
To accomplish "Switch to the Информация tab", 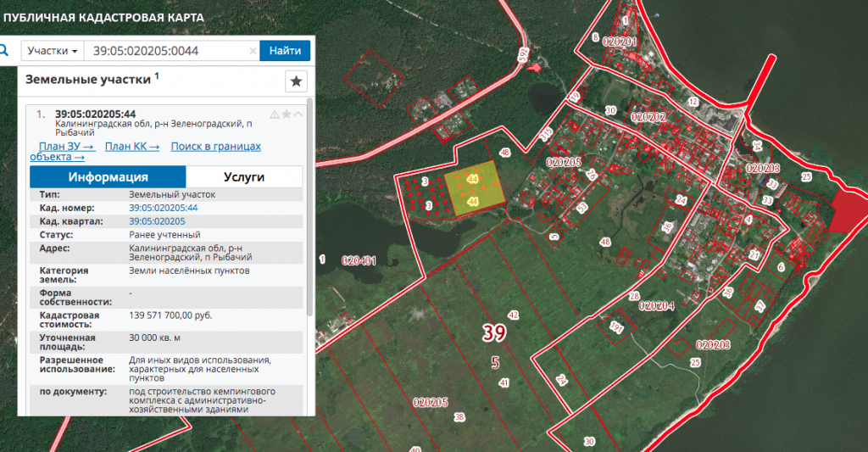I will click(x=108, y=176).
